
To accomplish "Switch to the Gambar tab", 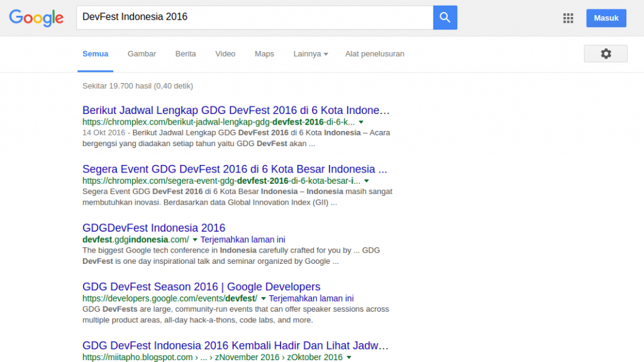I will point(142,54).
